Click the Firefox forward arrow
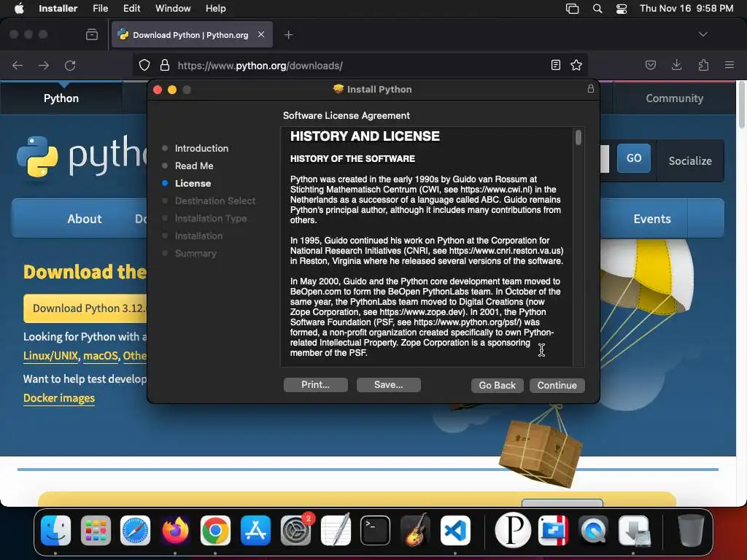The width and height of the screenshot is (747, 560). coord(44,65)
